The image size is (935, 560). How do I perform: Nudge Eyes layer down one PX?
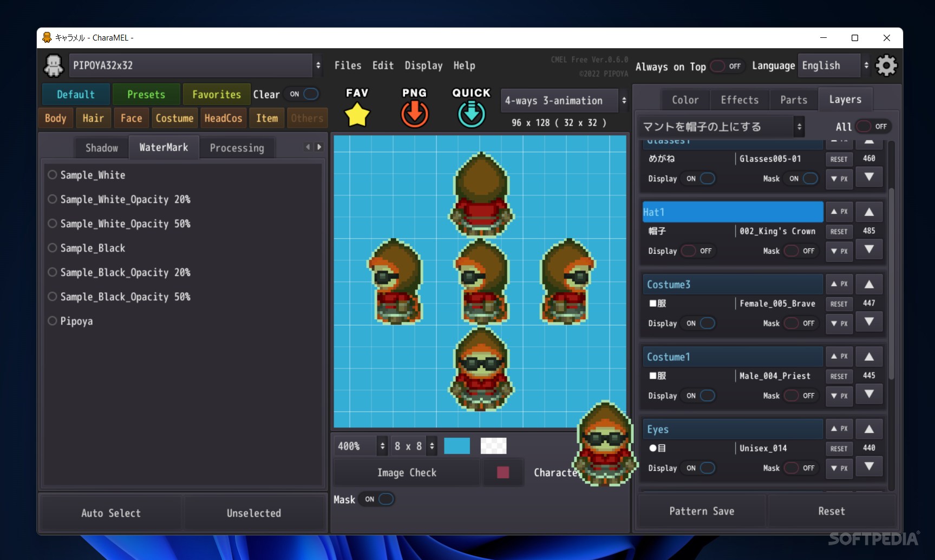click(x=839, y=469)
